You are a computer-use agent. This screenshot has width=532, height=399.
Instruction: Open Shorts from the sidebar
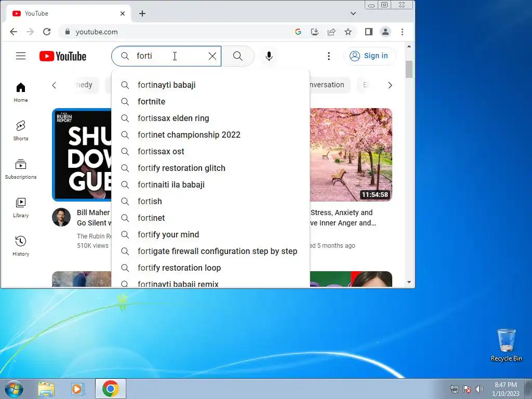[x=21, y=130]
